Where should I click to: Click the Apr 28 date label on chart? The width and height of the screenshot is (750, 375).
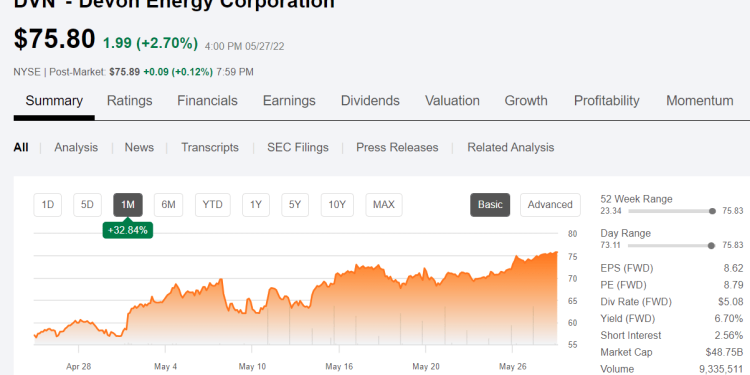[78, 367]
